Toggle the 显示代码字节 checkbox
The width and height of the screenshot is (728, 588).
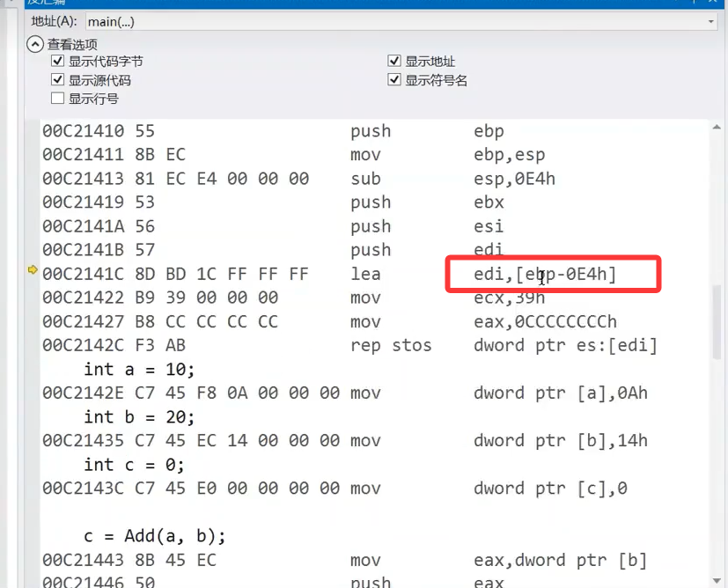click(x=57, y=61)
